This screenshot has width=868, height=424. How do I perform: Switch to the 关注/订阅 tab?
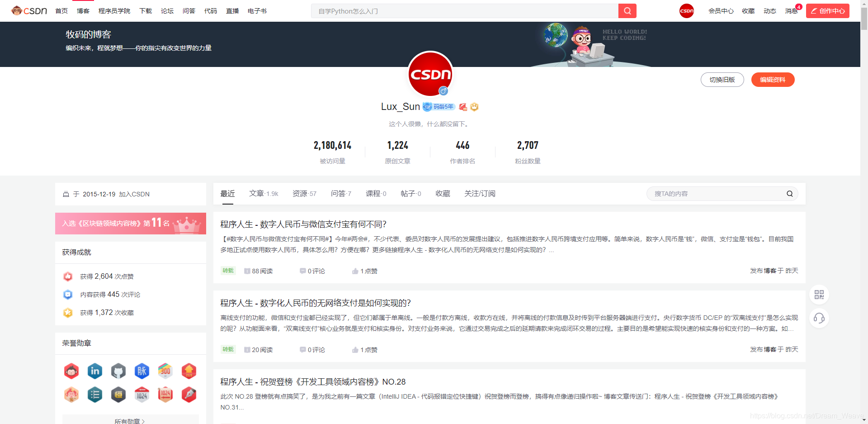pos(480,194)
